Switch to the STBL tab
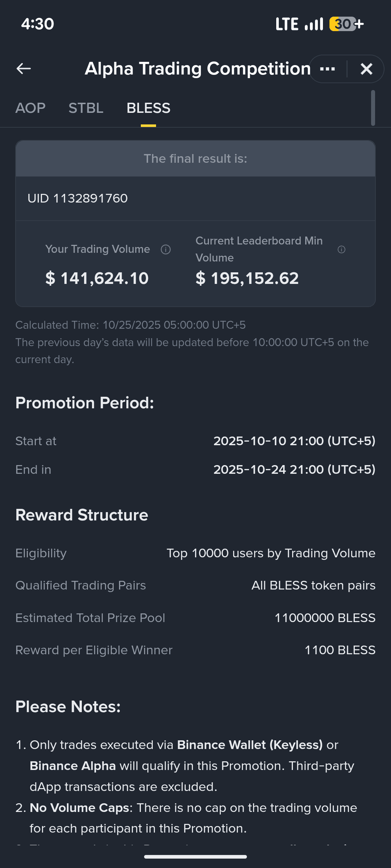 click(x=86, y=108)
